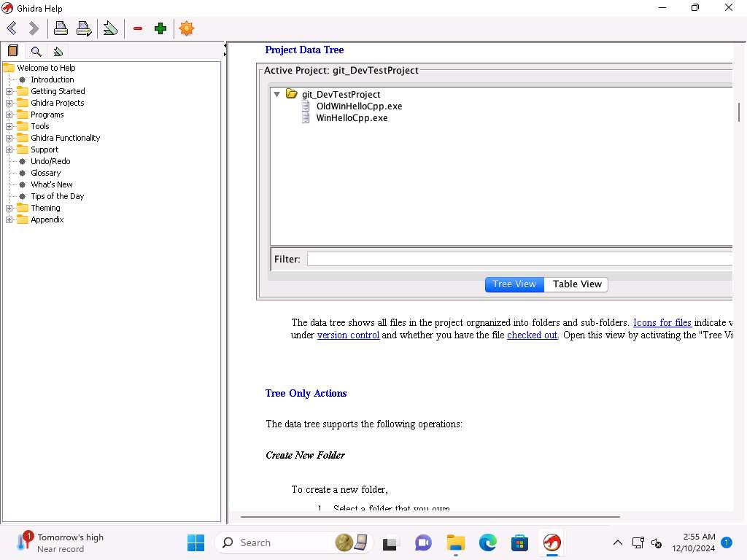Image resolution: width=747 pixels, height=560 pixels.
Task: Follow the 'version control' hyperlink
Action: click(x=348, y=335)
